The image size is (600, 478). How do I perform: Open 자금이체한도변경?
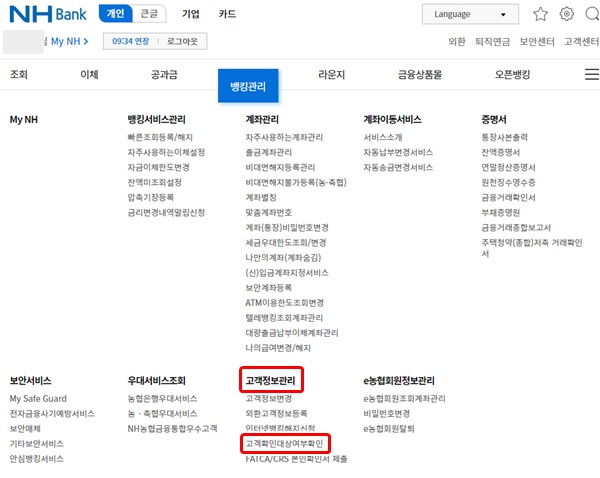(x=158, y=167)
